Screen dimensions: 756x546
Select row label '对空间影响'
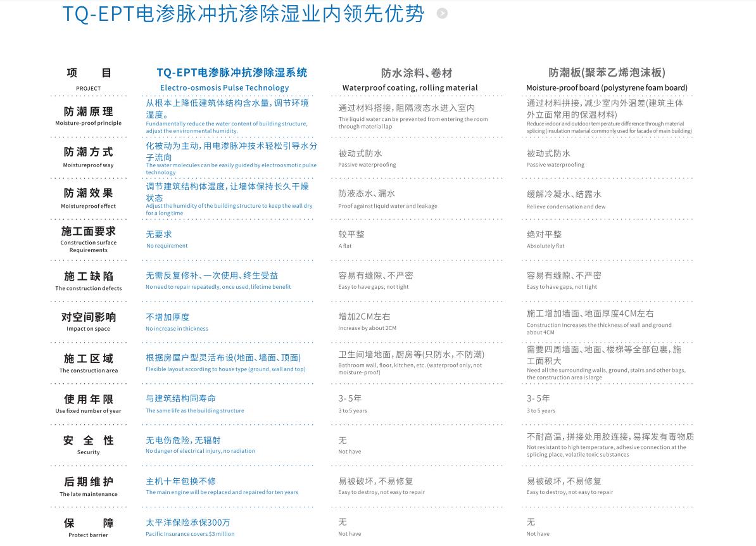point(89,317)
